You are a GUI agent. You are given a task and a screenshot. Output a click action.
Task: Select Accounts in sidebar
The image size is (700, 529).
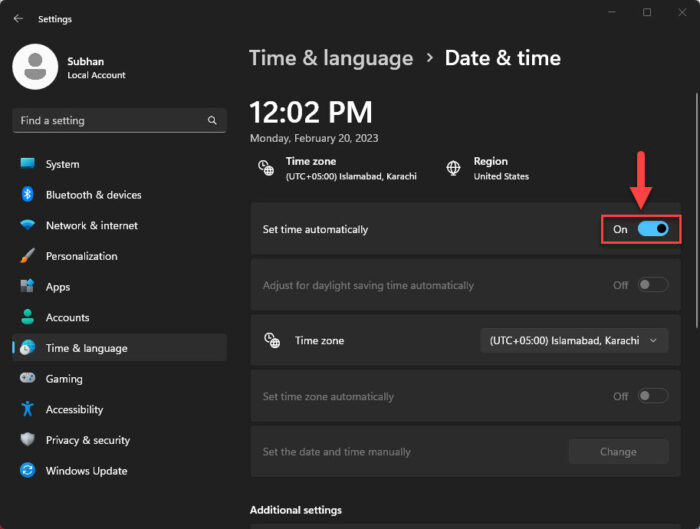tap(120, 317)
